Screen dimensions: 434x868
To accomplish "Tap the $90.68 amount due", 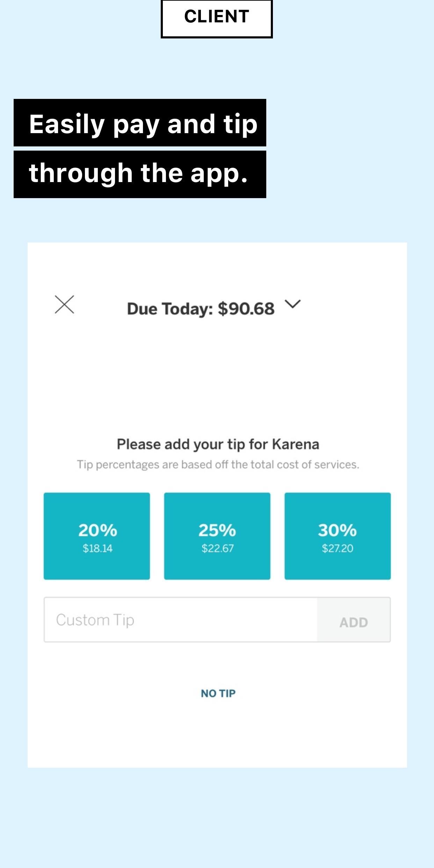I will tap(246, 309).
